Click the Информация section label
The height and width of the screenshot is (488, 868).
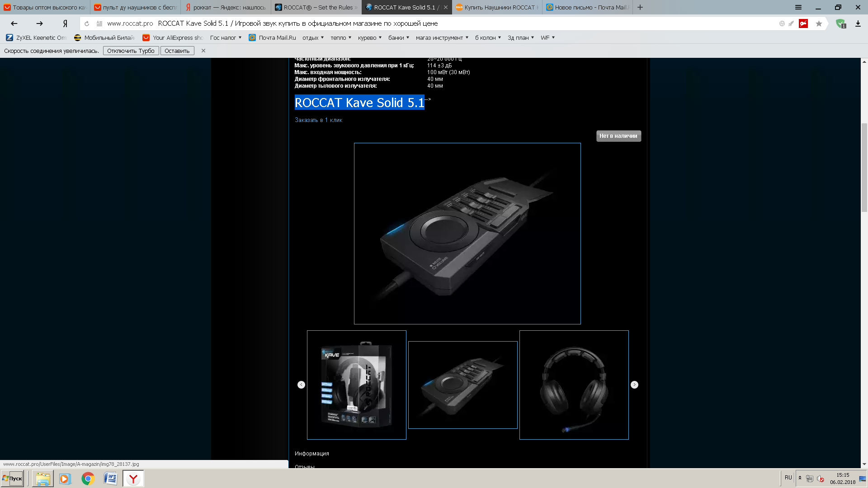(312, 453)
